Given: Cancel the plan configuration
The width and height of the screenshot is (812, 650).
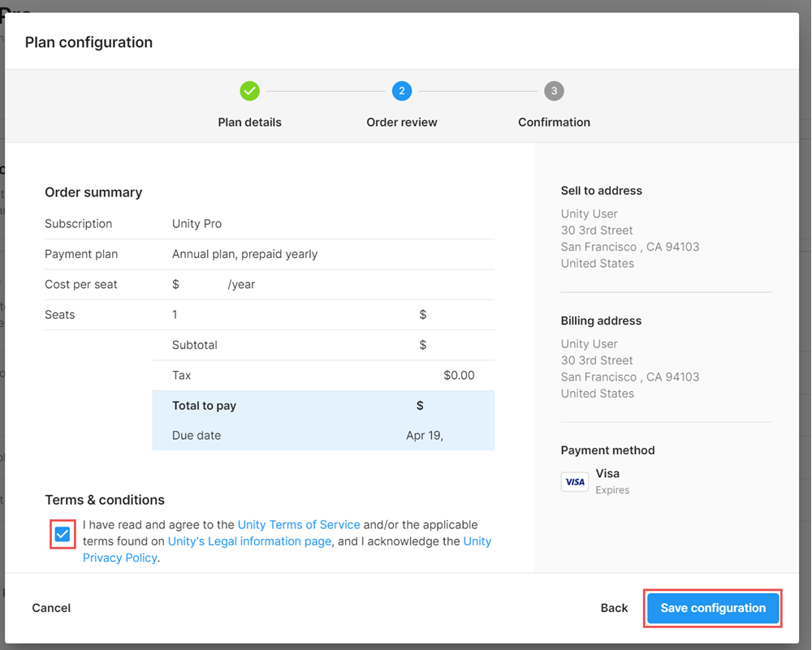Looking at the screenshot, I should pos(51,608).
